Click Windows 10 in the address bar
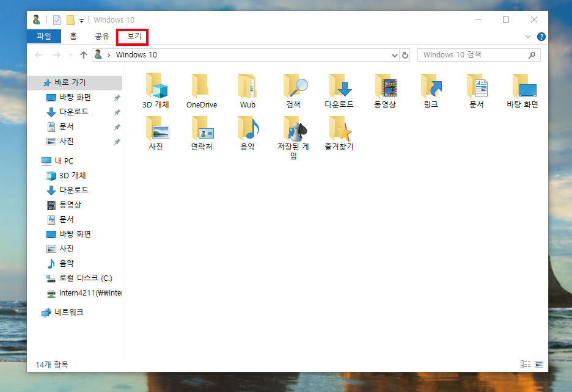Viewport: 572px width, 392px height. click(136, 55)
